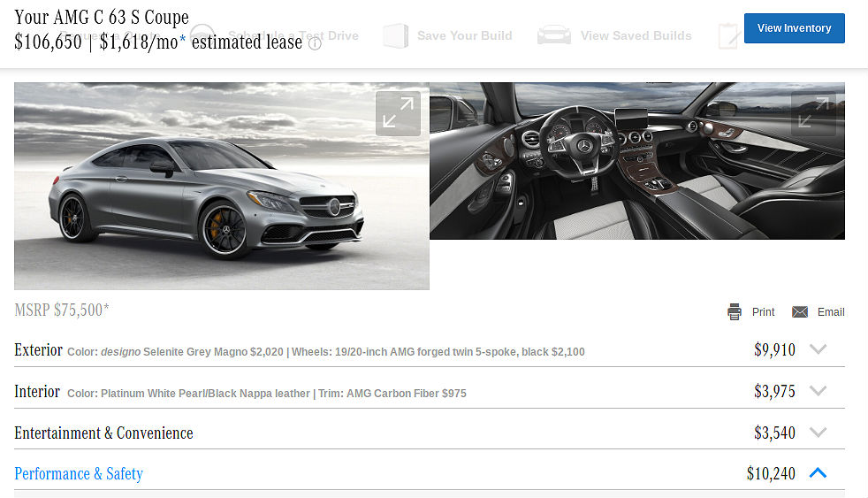Select the Entertainment & Convenience heading

pos(103,433)
